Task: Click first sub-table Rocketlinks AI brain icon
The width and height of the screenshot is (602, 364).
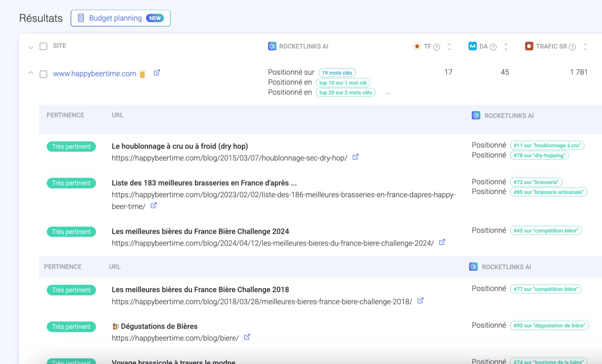Action: (476, 115)
